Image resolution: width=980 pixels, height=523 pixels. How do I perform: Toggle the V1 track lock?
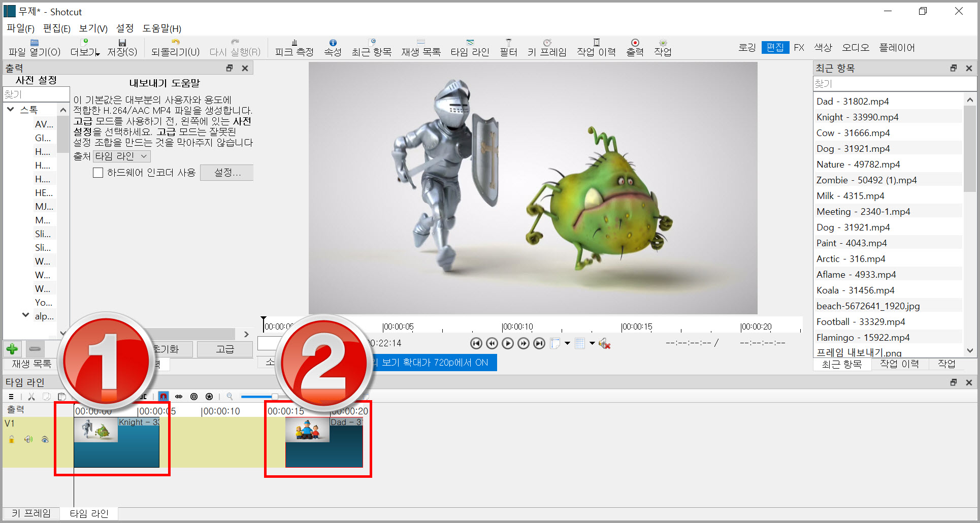point(11,440)
